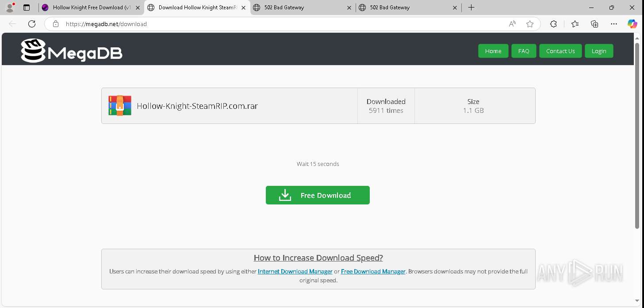Select file name Hollow-Knight-SteamRIP.com.rar
Screen dimensions: 644x308
197,106
